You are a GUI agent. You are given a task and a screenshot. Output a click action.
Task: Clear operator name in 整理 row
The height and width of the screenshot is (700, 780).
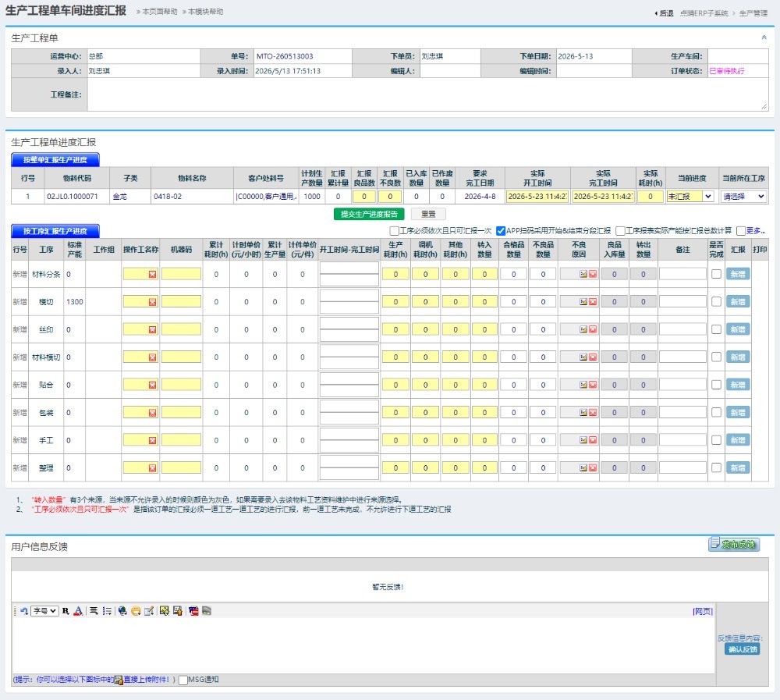[153, 468]
